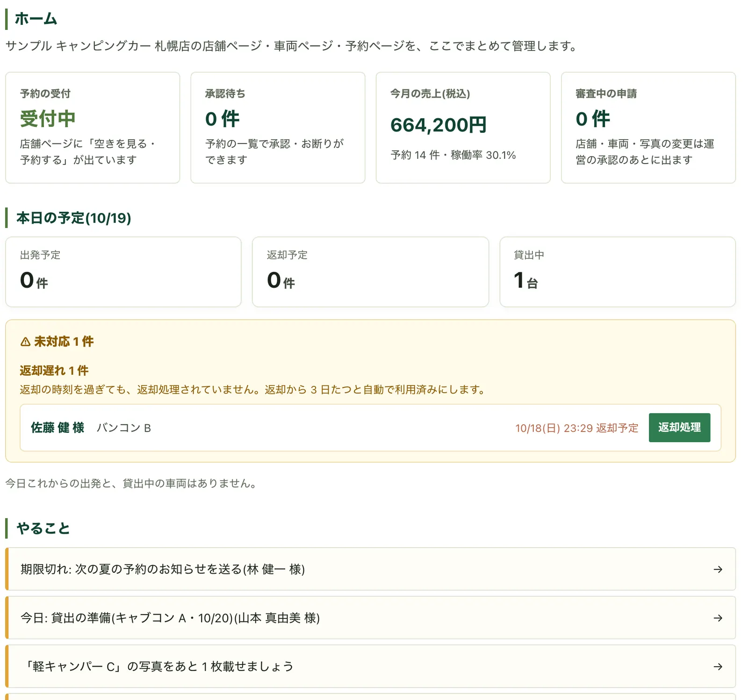Click the 本日の予定(10/19) heading
This screenshot has width=748, height=700.
pos(74,218)
